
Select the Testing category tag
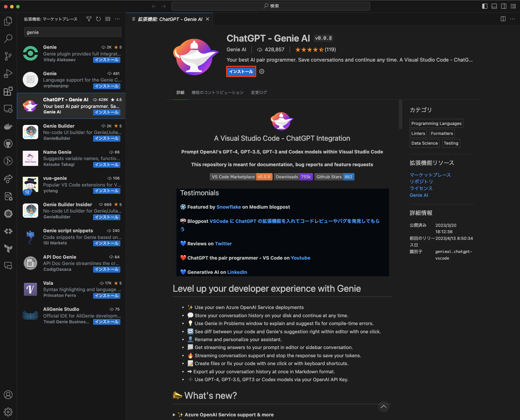[x=451, y=143]
